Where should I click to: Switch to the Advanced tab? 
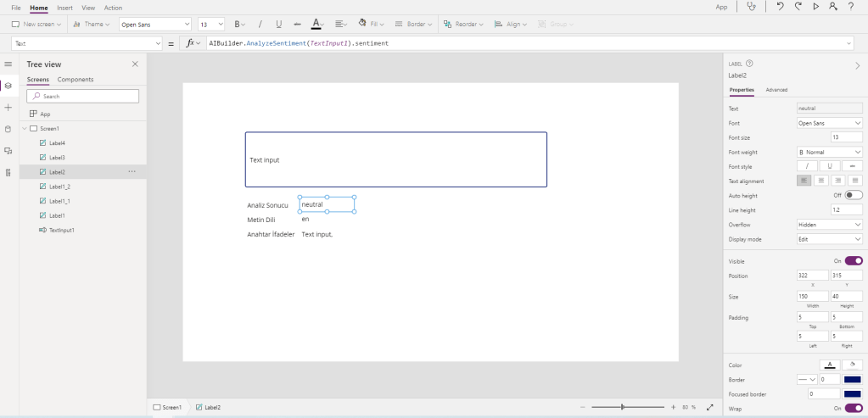tap(776, 89)
